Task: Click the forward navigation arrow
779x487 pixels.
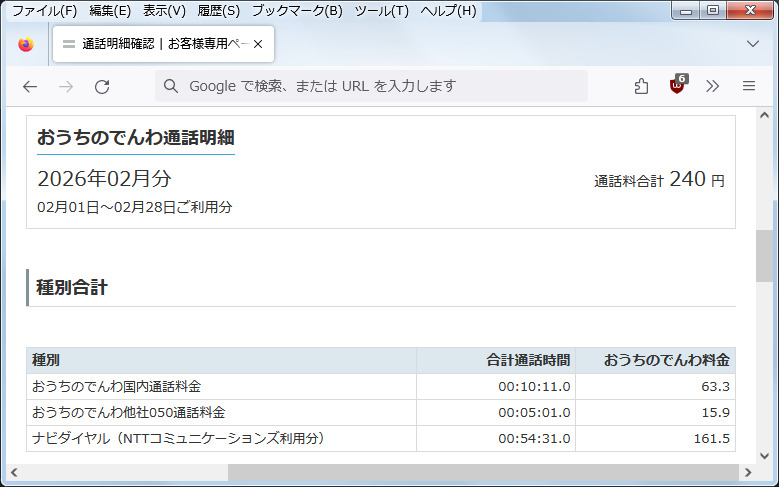Action: point(66,87)
